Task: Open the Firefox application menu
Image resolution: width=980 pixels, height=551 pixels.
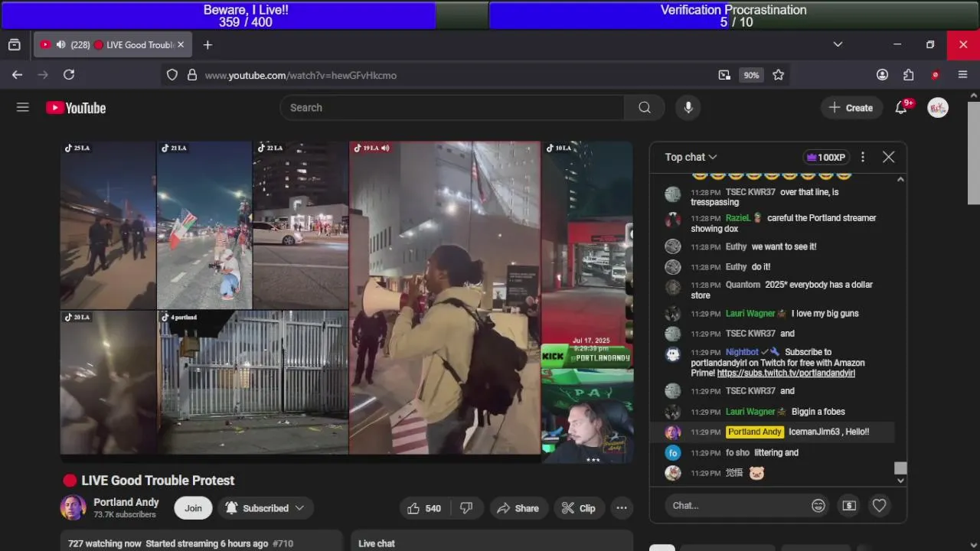Action: 963,75
